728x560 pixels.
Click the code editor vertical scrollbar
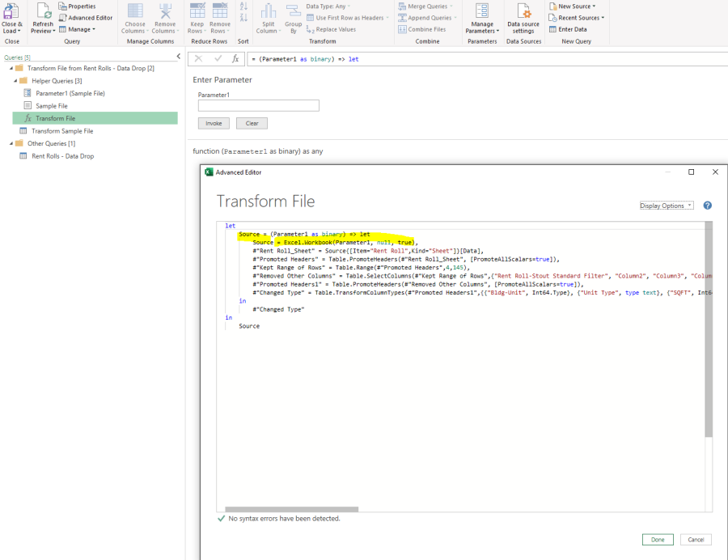point(709,329)
